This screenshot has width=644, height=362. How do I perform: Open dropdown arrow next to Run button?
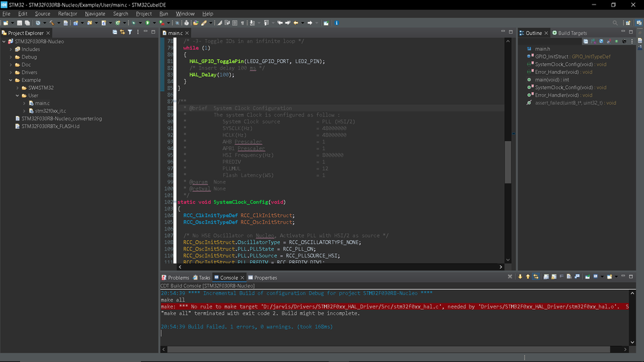pyautogui.click(x=154, y=23)
